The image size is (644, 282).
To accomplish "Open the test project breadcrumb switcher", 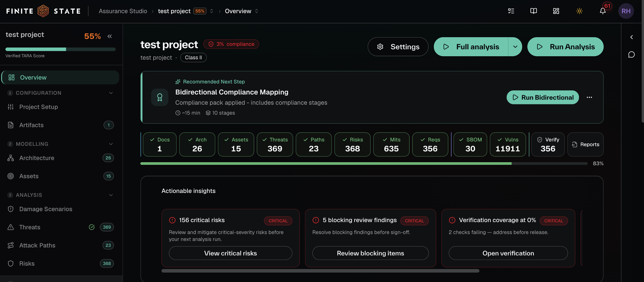I will click(x=212, y=11).
